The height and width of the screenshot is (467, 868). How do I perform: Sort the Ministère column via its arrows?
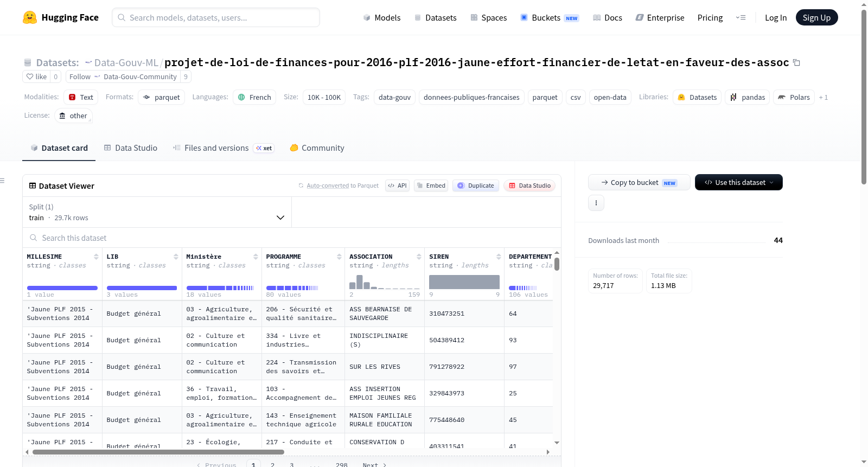pyautogui.click(x=256, y=257)
